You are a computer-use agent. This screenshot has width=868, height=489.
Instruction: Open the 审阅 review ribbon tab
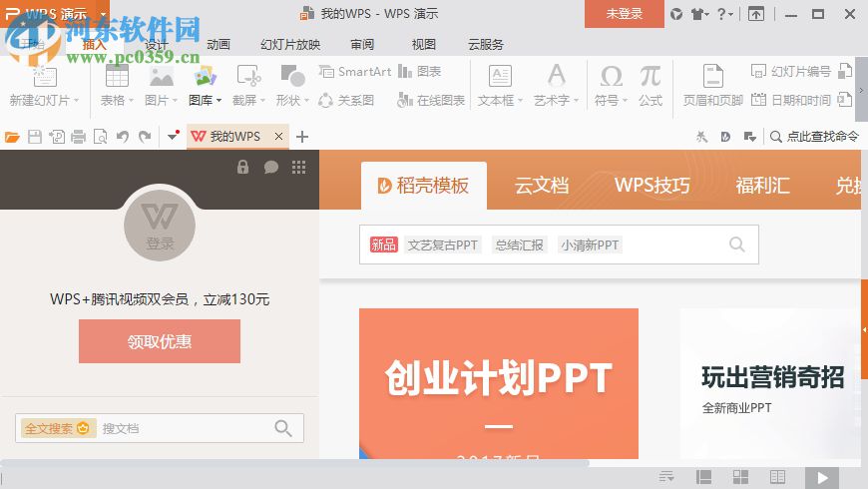[362, 44]
